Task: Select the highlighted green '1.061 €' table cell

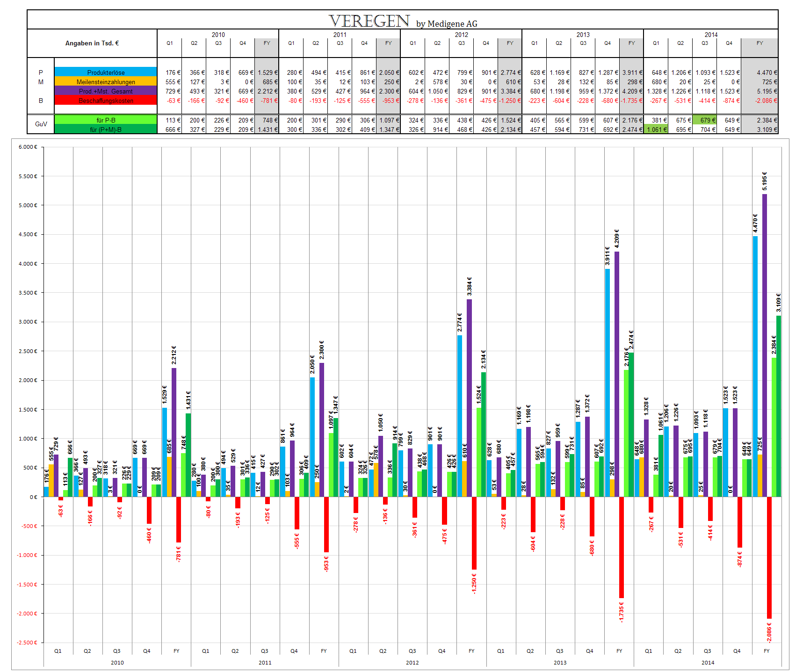Action: click(x=656, y=130)
